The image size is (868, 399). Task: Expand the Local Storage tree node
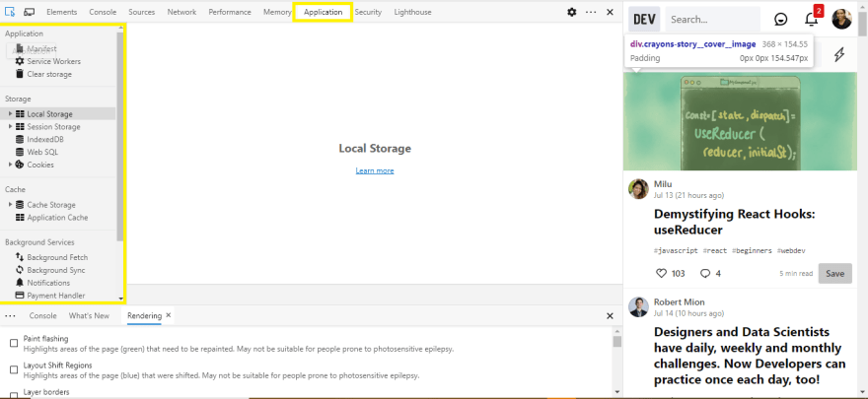pyautogui.click(x=10, y=114)
